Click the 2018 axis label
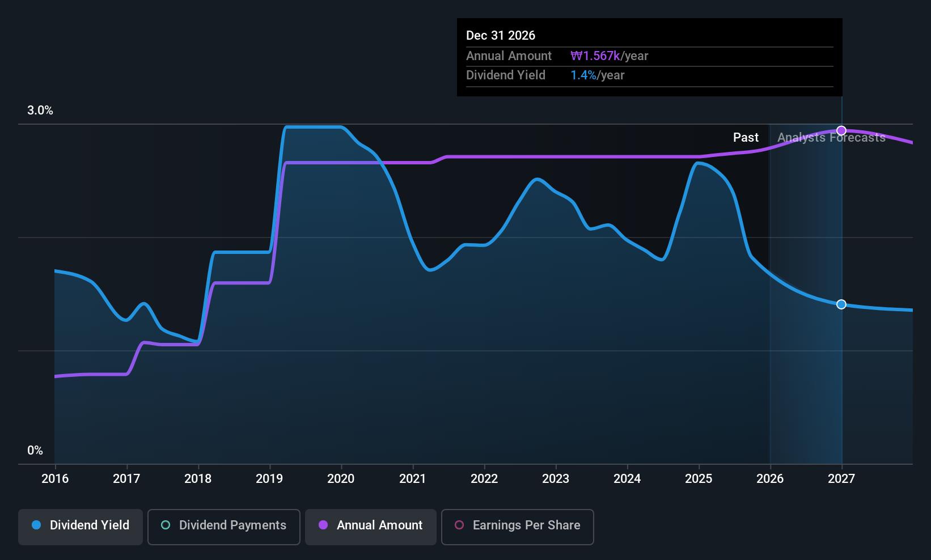Image resolution: width=931 pixels, height=560 pixels. [x=198, y=479]
